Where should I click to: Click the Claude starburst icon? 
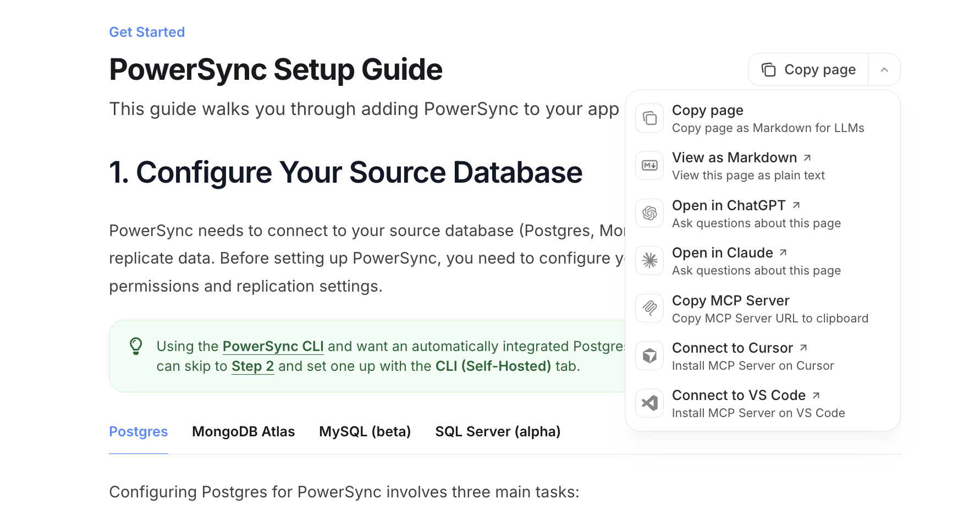[x=649, y=260]
